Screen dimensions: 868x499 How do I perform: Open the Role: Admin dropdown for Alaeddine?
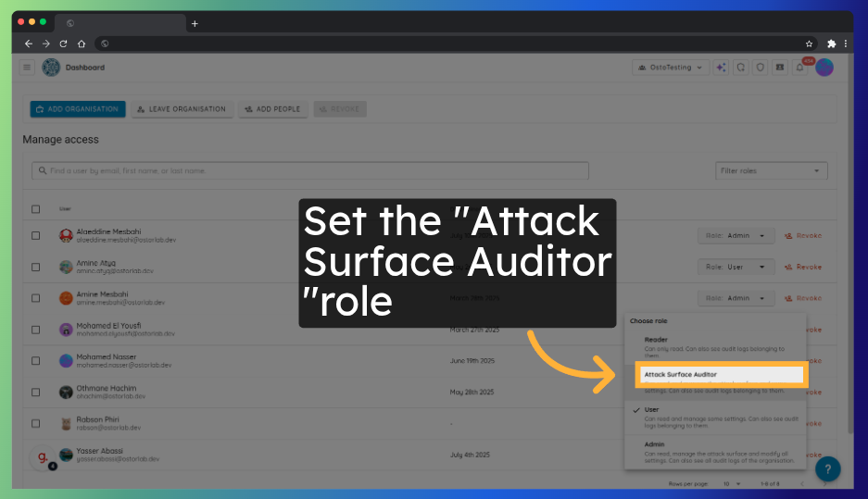pos(736,236)
